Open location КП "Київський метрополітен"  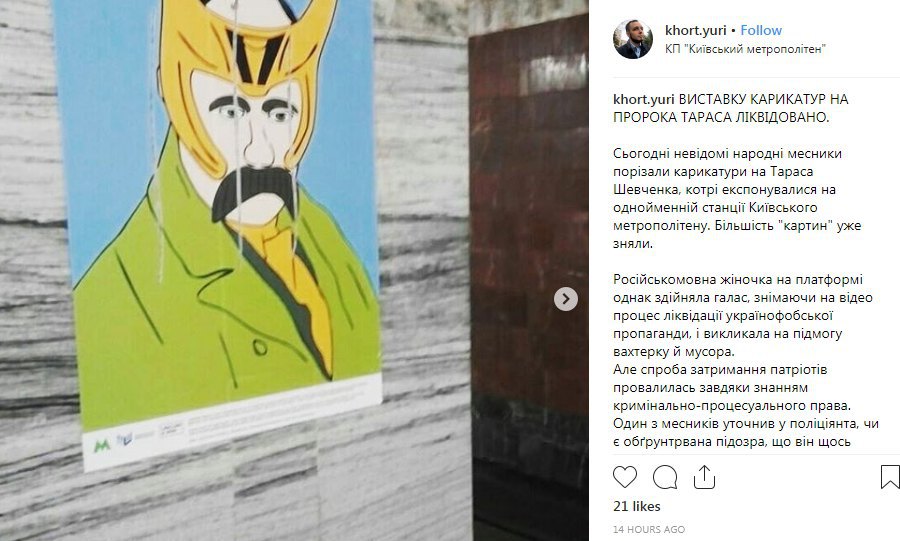745,49
